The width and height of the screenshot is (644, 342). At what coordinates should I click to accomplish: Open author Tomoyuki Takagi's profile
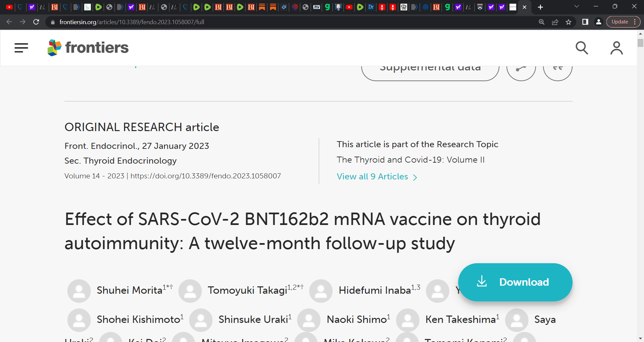tap(247, 290)
